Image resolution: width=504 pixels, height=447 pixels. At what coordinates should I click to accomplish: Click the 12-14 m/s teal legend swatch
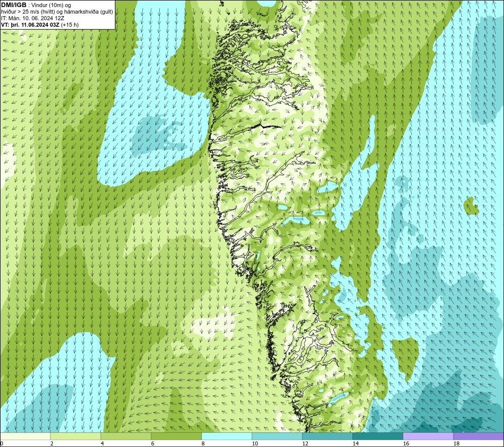click(327, 436)
